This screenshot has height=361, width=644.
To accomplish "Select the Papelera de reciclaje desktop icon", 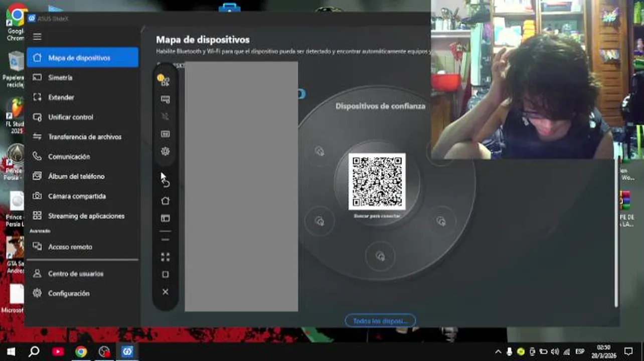I will click(x=15, y=69).
